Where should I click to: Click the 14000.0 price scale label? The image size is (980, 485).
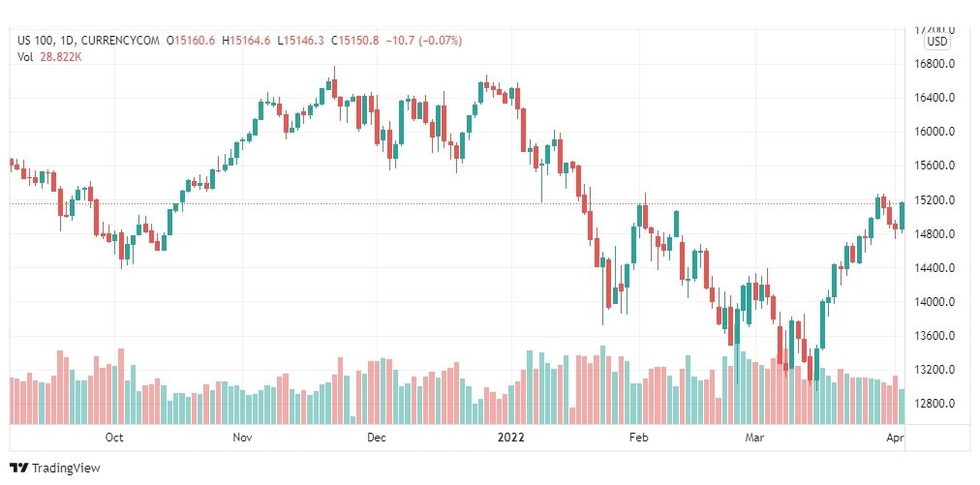934,302
